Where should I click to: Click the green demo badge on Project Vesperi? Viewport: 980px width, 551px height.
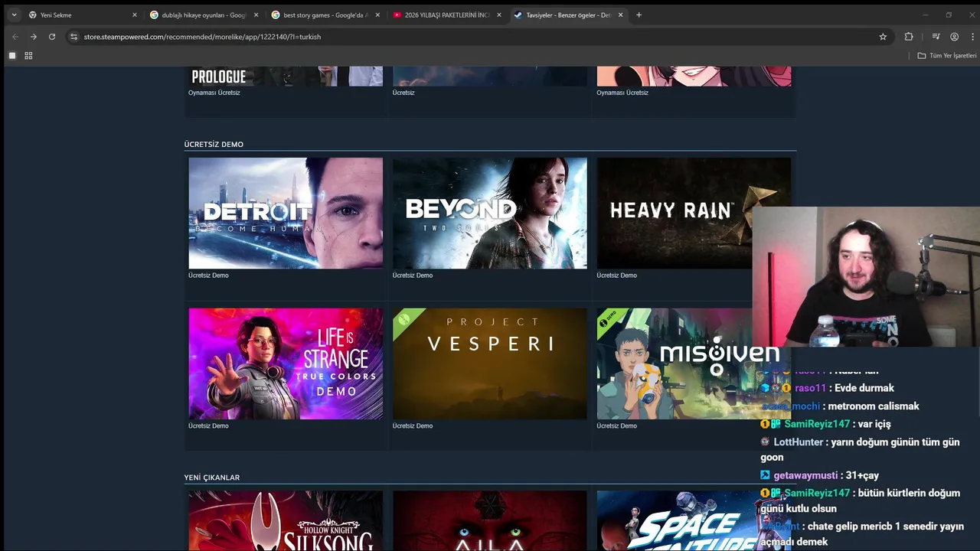[404, 319]
